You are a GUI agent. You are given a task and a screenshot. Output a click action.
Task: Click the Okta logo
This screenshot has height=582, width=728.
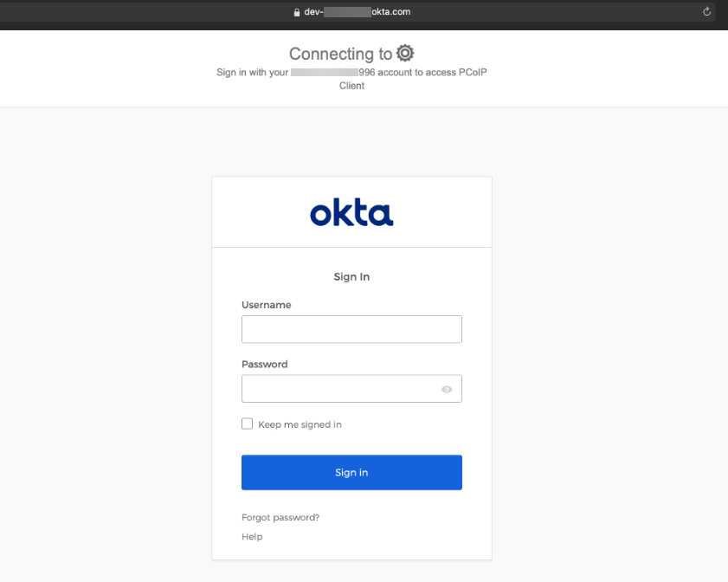pos(351,213)
